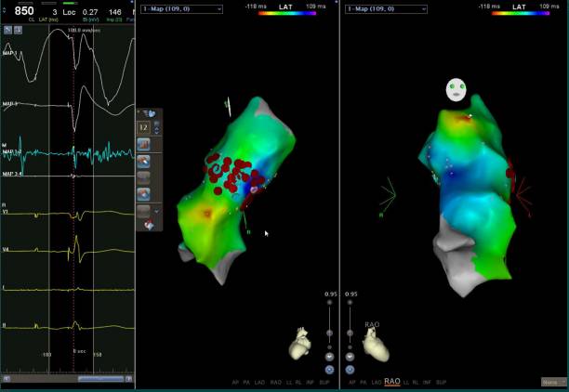
Task: Select the PA view in the left map
Action: pyautogui.click(x=246, y=382)
